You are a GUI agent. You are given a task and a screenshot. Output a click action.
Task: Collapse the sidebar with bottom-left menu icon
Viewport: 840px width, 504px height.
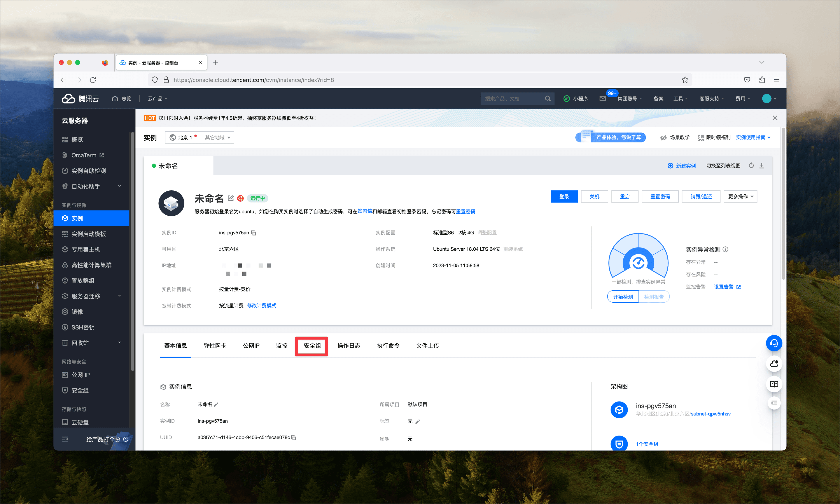point(65,439)
